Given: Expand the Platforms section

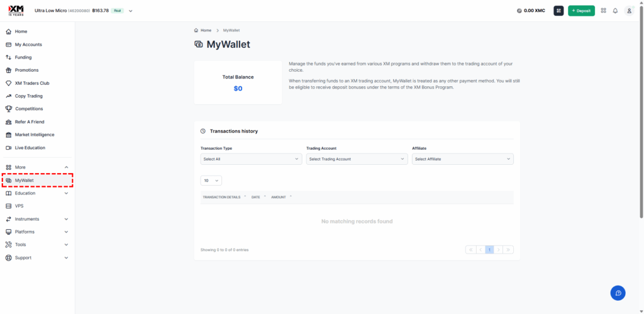Looking at the screenshot, I should (67, 232).
